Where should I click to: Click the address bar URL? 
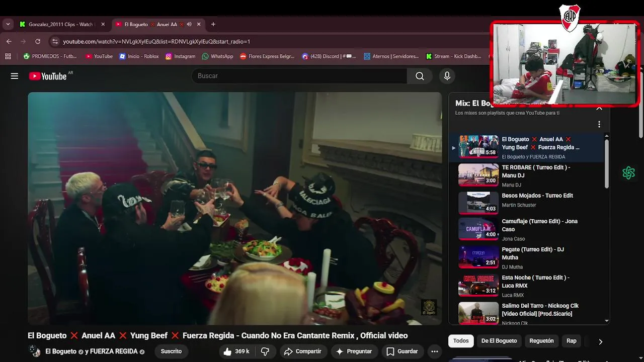156,41
